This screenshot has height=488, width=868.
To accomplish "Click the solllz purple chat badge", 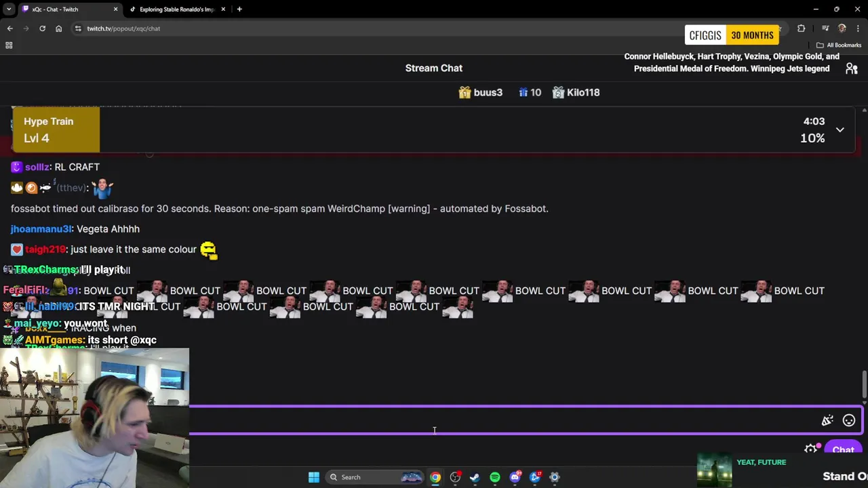I will 17,167.
